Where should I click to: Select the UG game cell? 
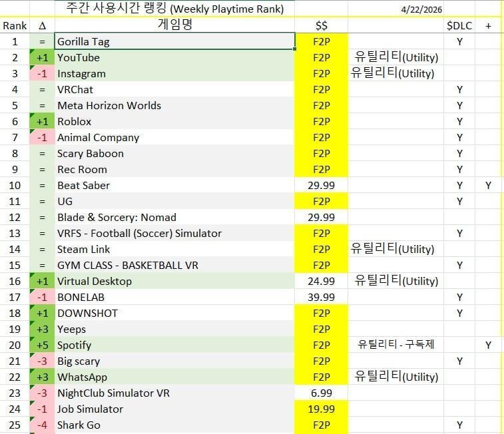tap(174, 202)
